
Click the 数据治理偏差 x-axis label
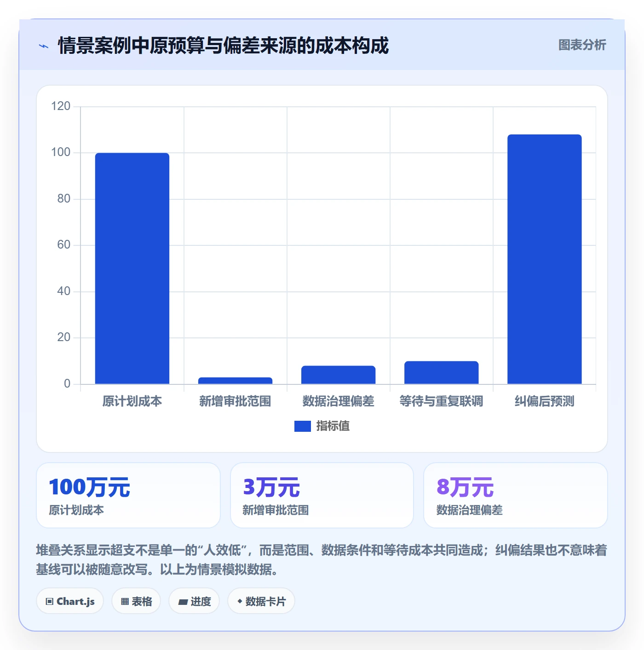pyautogui.click(x=338, y=401)
